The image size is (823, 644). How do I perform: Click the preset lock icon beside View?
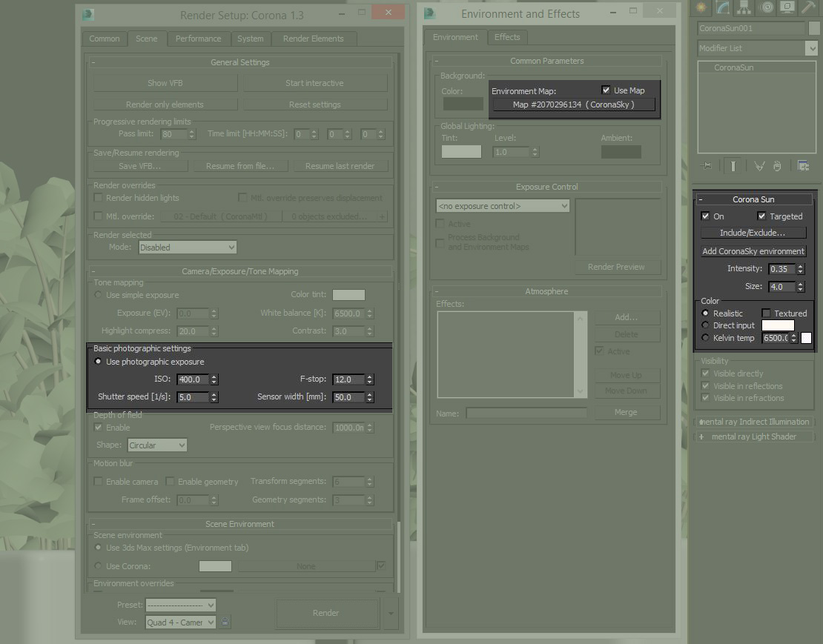(x=225, y=622)
